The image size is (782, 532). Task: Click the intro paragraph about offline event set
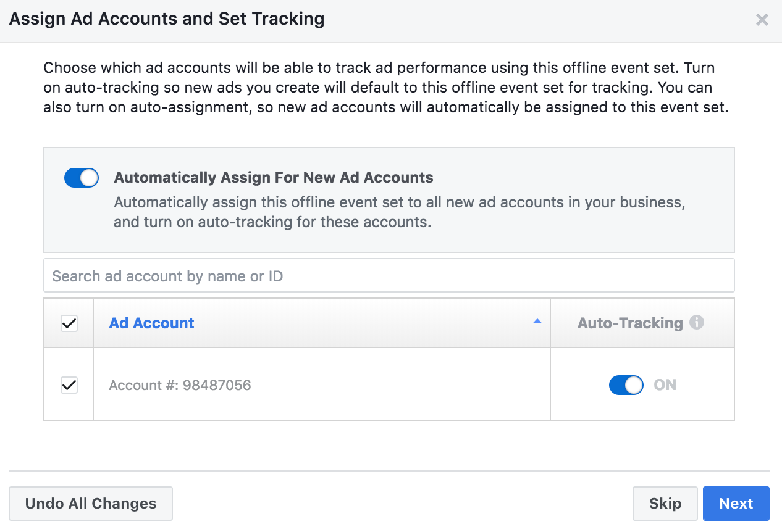[386, 88]
